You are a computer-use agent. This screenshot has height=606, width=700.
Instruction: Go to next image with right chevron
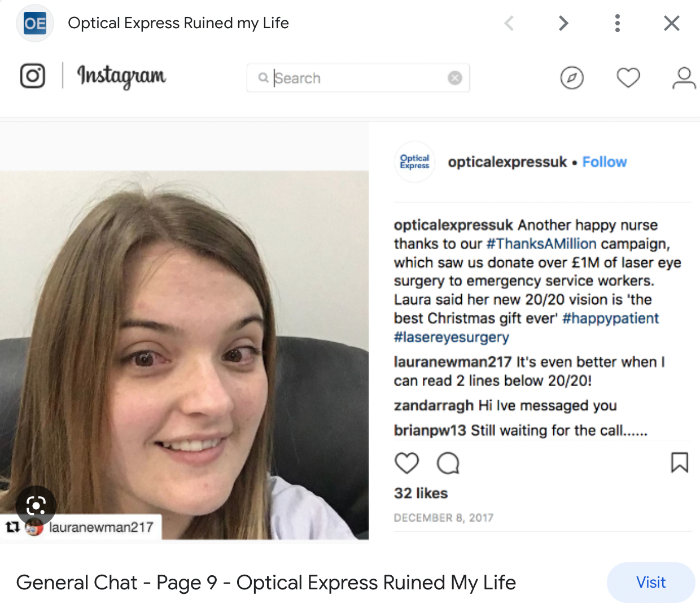(564, 23)
